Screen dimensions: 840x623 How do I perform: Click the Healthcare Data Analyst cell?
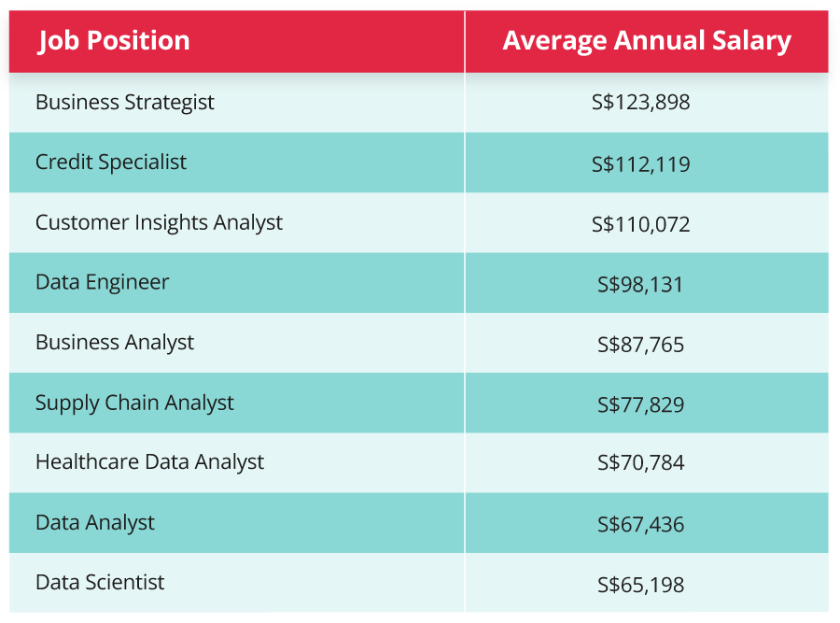pos(149,462)
